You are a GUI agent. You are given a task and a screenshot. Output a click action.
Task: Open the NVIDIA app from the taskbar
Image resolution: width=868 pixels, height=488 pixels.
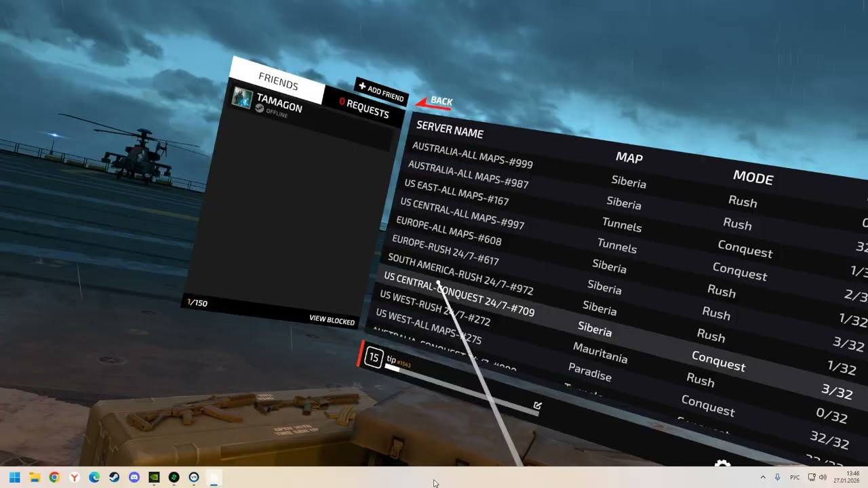pyautogui.click(x=154, y=477)
